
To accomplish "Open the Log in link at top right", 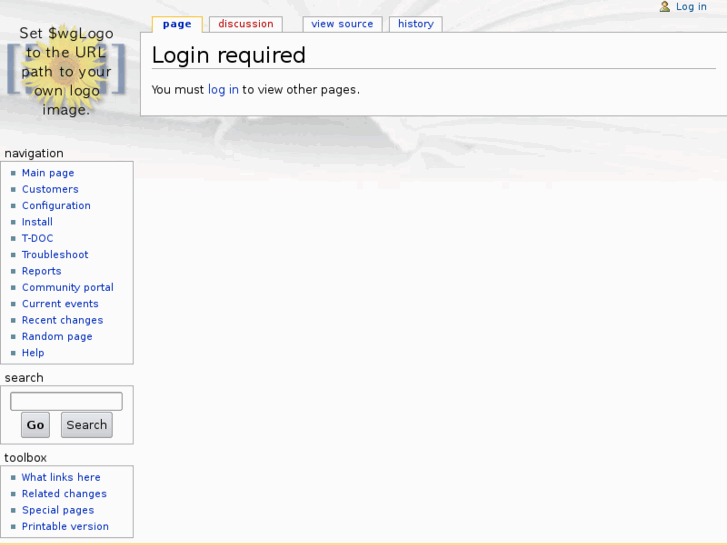I will coord(691,6).
